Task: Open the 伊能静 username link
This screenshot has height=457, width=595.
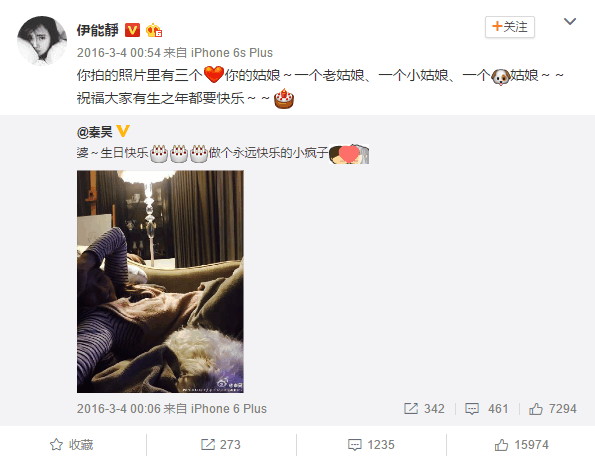Action: coord(98,30)
